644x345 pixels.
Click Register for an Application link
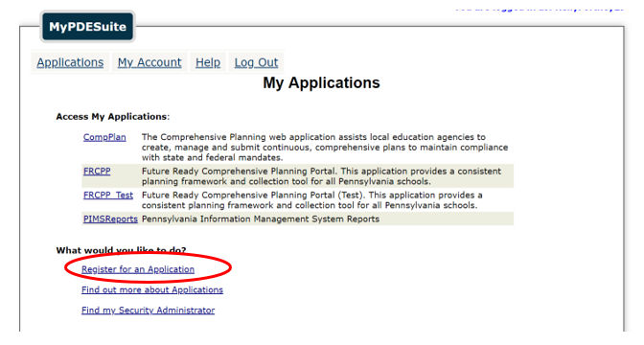[138, 269]
